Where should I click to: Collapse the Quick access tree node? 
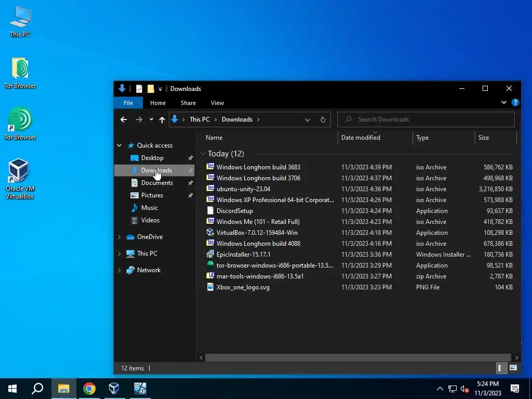coord(119,145)
